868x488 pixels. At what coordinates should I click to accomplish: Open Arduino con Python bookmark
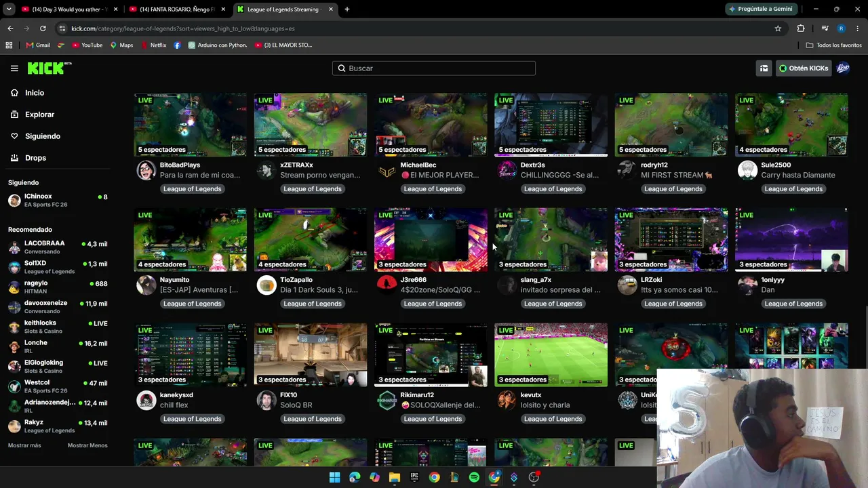point(218,45)
